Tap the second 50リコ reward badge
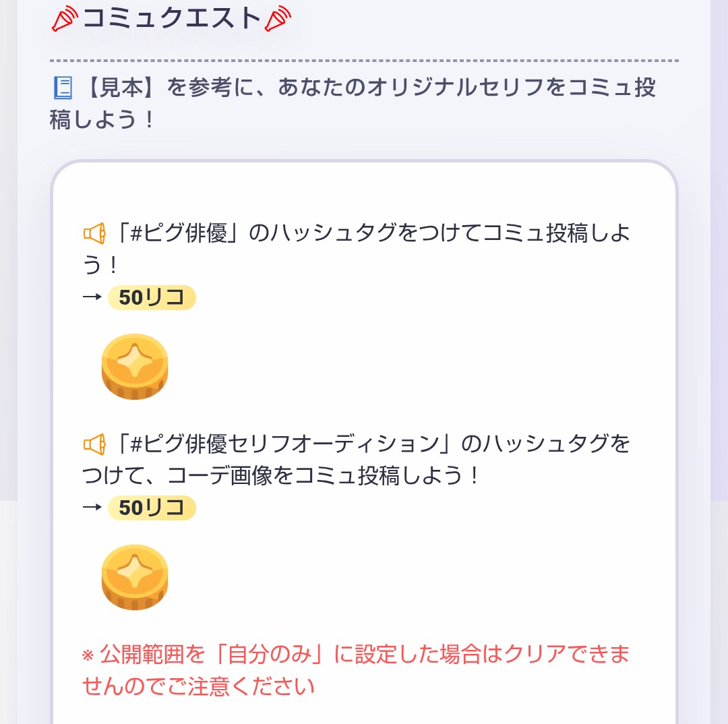This screenshot has width=728, height=724. pyautogui.click(x=152, y=508)
